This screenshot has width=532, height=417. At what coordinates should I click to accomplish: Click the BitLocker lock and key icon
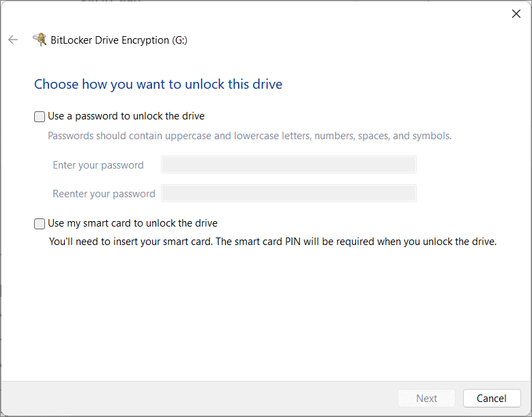point(40,40)
